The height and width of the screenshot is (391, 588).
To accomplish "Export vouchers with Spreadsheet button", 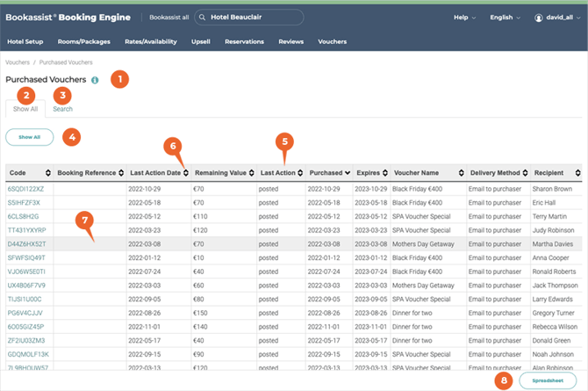I will [x=549, y=380].
